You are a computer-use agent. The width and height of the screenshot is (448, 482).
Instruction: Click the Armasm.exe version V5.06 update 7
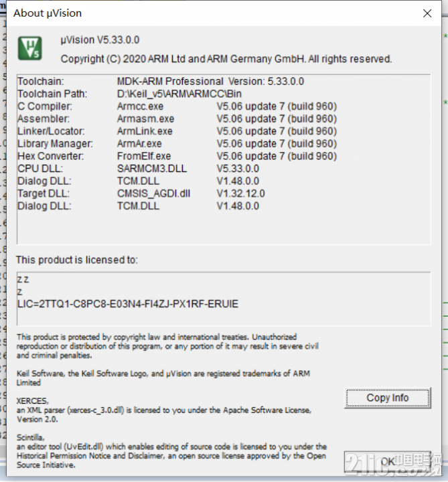coord(277,118)
